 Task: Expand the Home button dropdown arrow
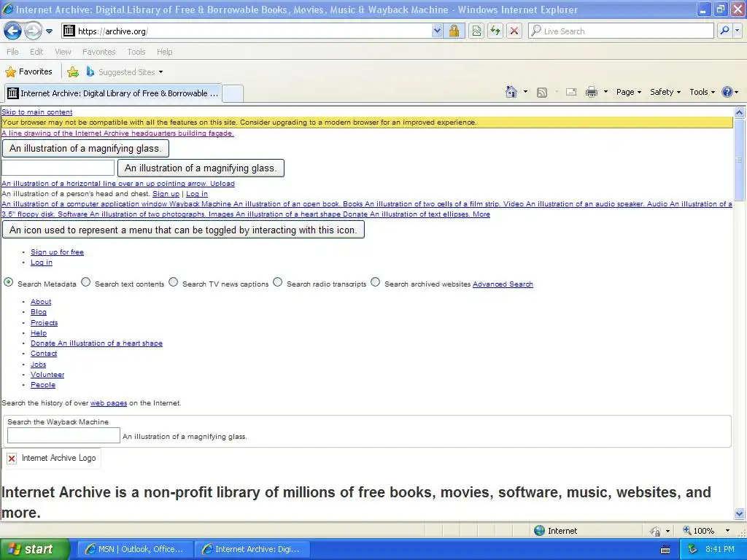(525, 92)
